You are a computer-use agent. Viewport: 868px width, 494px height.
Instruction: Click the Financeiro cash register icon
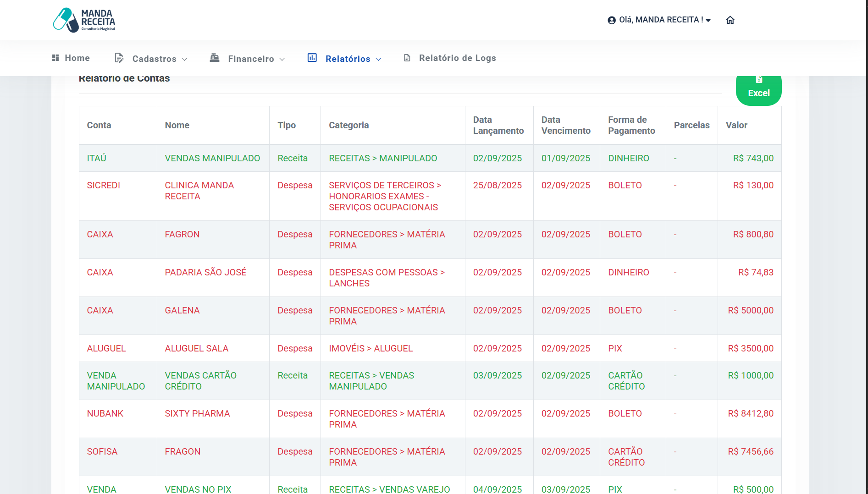coord(215,58)
